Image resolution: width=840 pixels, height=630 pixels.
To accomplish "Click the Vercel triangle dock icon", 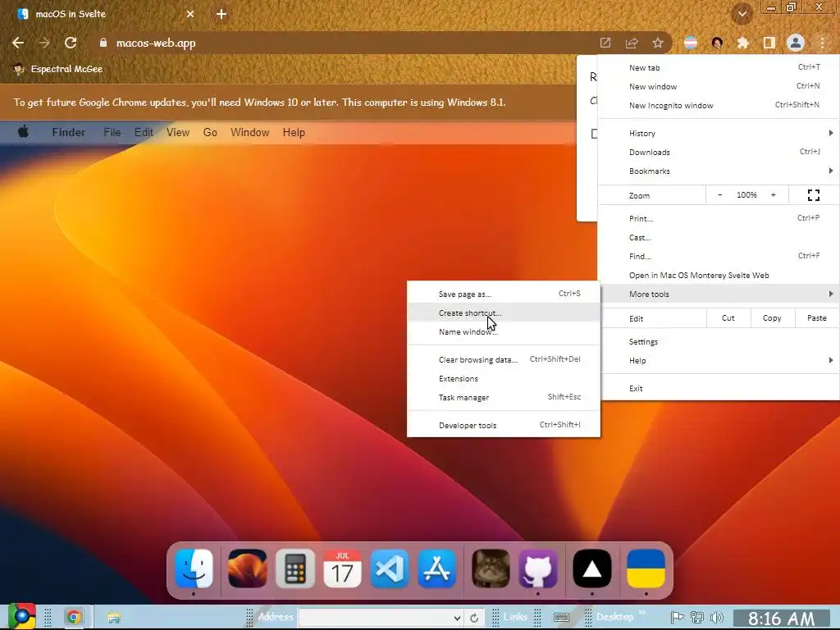I will 592,568.
